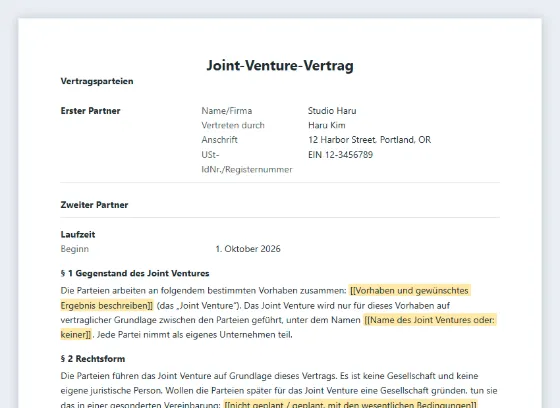Select the EIN 12-3456789 value
This screenshot has width=560, height=408.
coord(340,155)
